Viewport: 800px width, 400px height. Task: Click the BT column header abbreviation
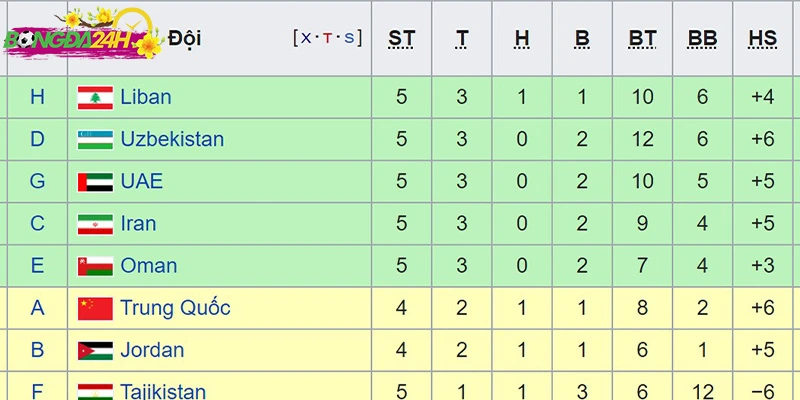coord(642,39)
